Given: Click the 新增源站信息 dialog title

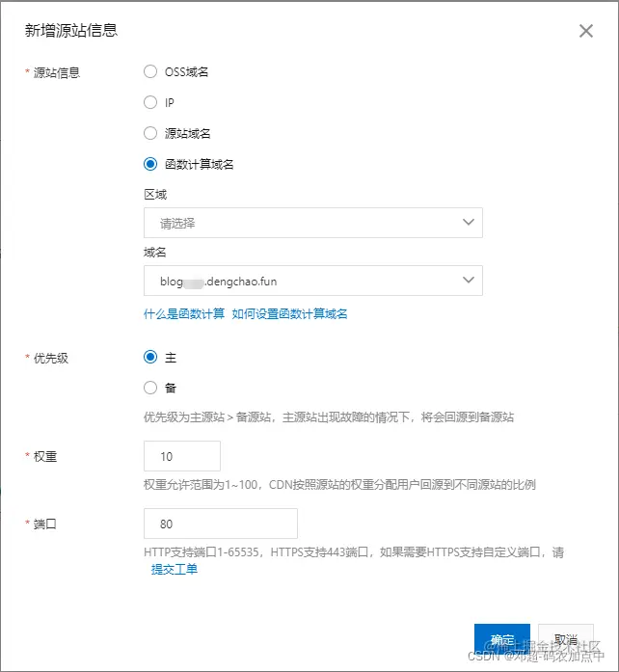Looking at the screenshot, I should [71, 30].
